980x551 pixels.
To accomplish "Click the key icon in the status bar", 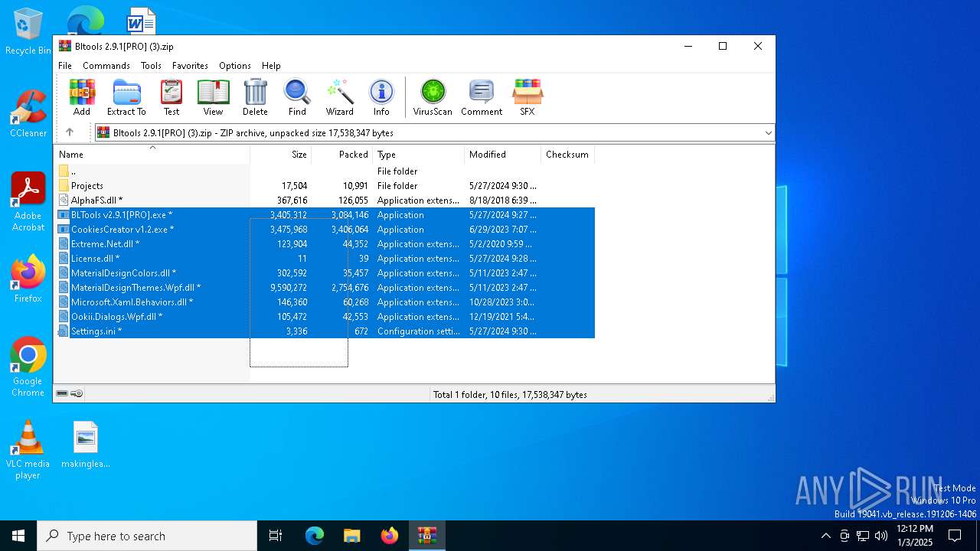I will (77, 393).
